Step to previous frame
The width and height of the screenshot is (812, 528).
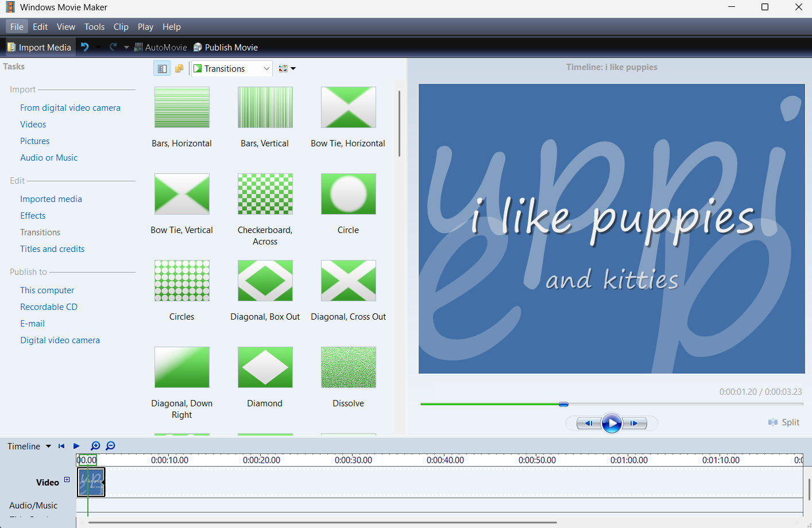[x=589, y=424]
